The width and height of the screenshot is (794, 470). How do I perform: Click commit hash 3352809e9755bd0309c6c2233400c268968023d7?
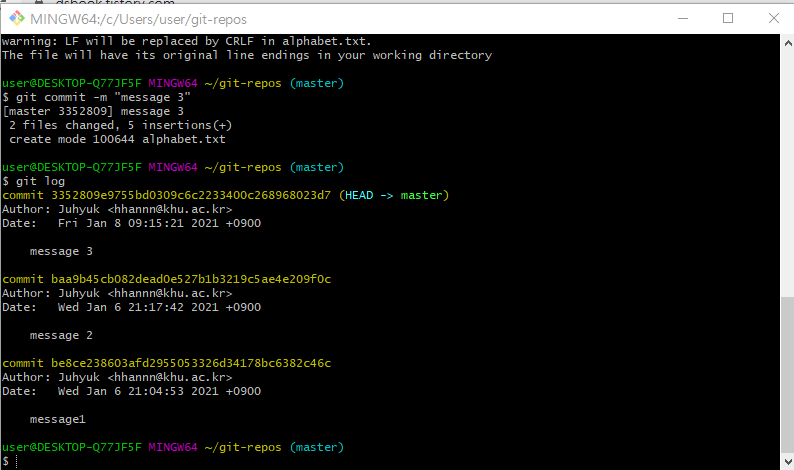(x=191, y=195)
